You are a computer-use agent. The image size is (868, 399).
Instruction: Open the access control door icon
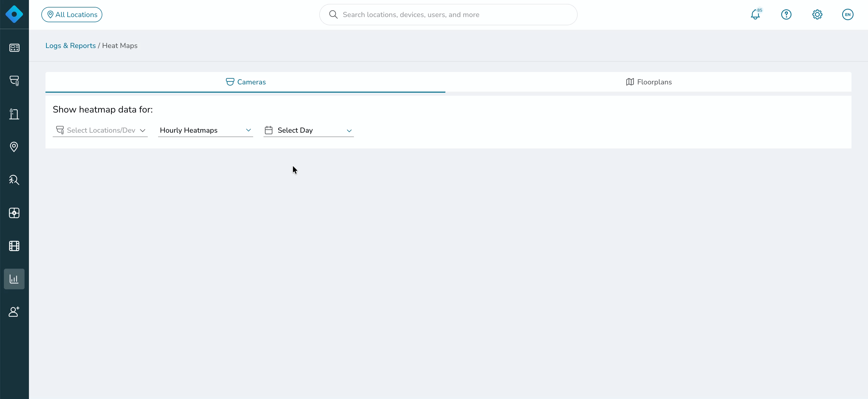pyautogui.click(x=14, y=114)
